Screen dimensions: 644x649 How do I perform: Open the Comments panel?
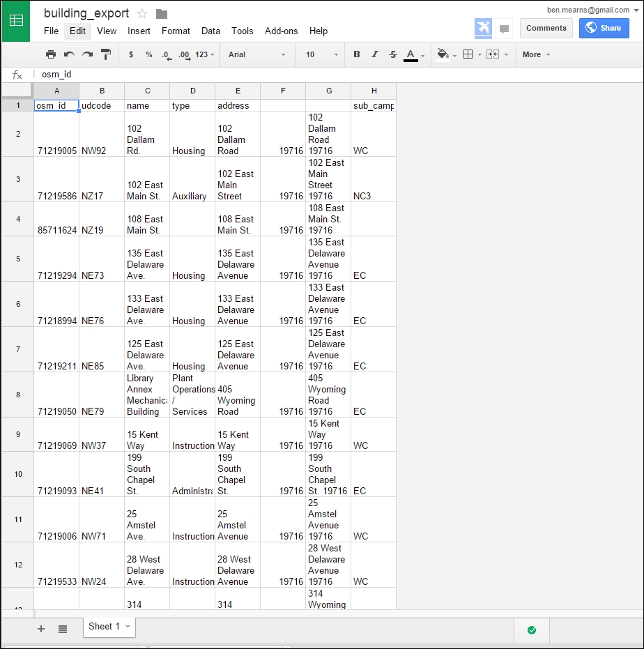546,28
